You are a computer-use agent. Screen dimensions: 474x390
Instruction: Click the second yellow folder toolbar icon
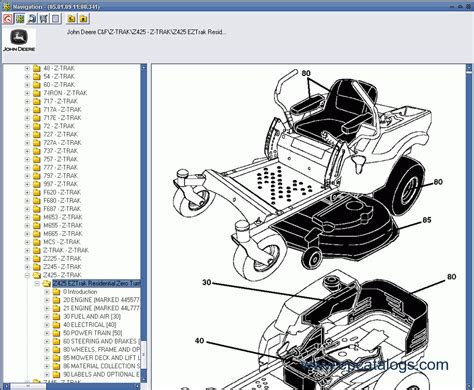(x=83, y=19)
